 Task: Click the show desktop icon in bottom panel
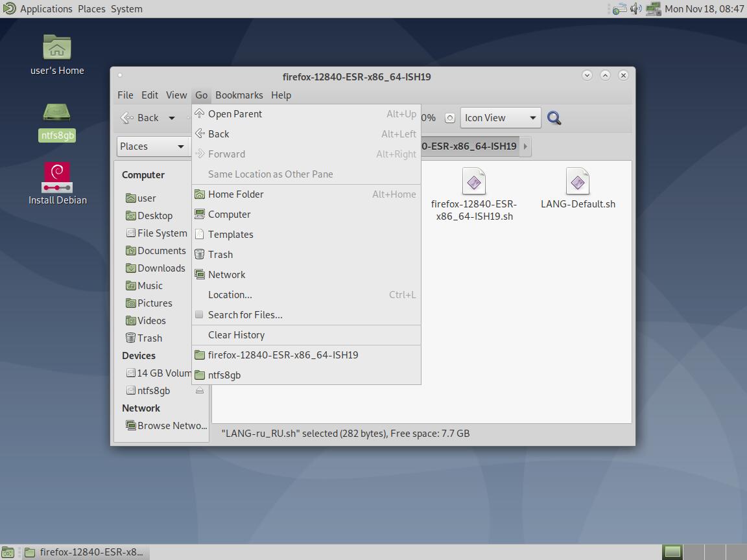click(x=8, y=552)
